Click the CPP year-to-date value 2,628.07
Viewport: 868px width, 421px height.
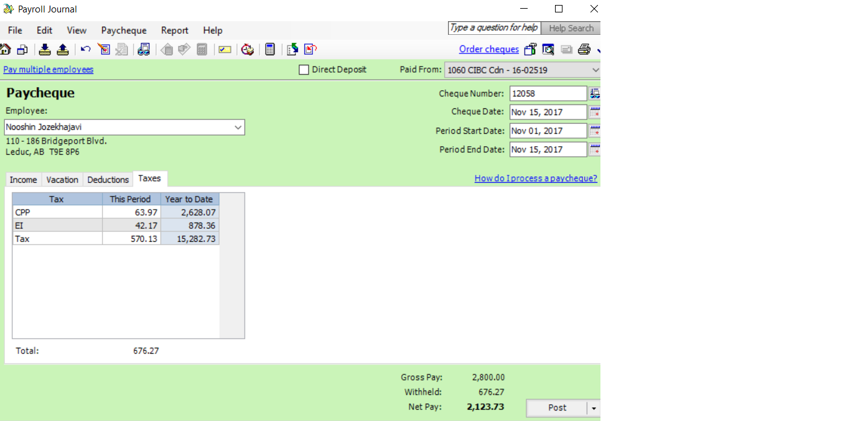click(x=190, y=212)
